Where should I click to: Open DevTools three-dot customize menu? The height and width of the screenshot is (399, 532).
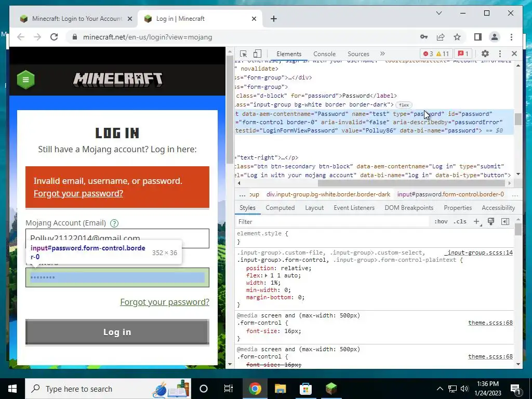(500, 54)
